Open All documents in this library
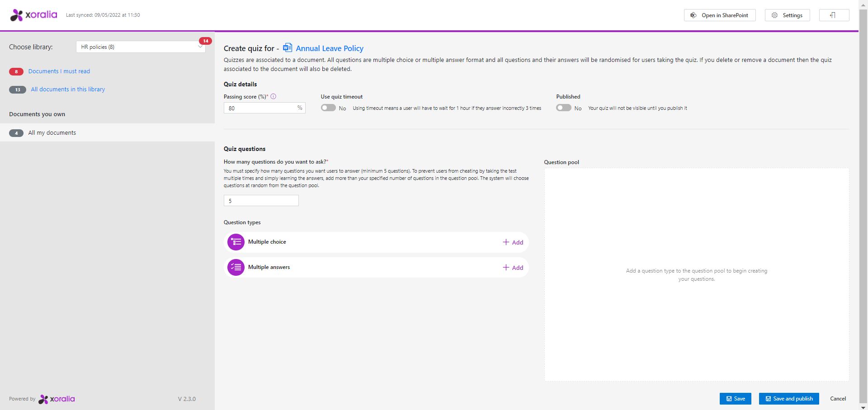The height and width of the screenshot is (410, 868). click(x=68, y=90)
